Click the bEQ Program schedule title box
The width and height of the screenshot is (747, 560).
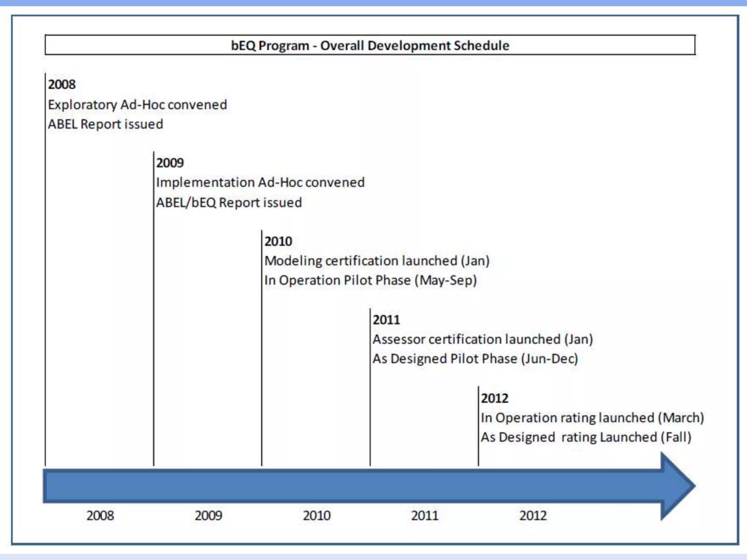click(x=370, y=45)
